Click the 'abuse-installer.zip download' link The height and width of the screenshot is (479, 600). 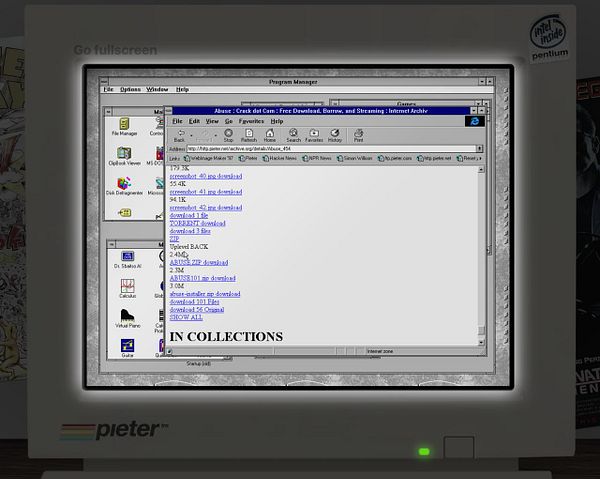pos(205,294)
